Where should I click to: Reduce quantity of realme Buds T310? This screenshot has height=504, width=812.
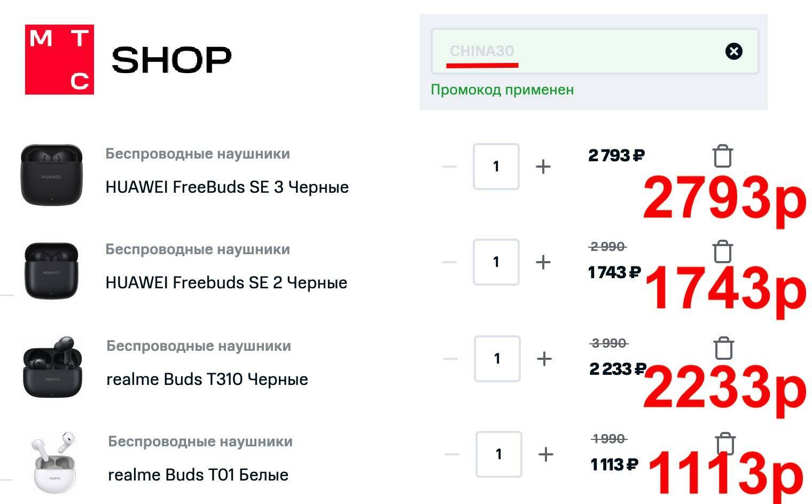coord(450,359)
